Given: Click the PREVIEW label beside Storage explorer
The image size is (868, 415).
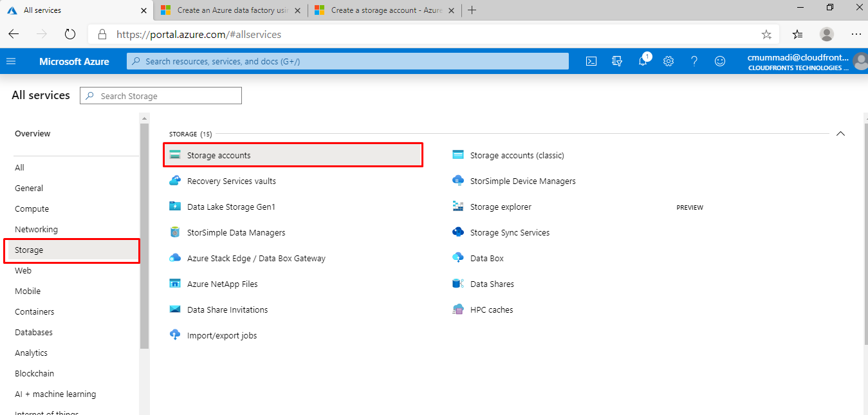Looking at the screenshot, I should (x=690, y=208).
